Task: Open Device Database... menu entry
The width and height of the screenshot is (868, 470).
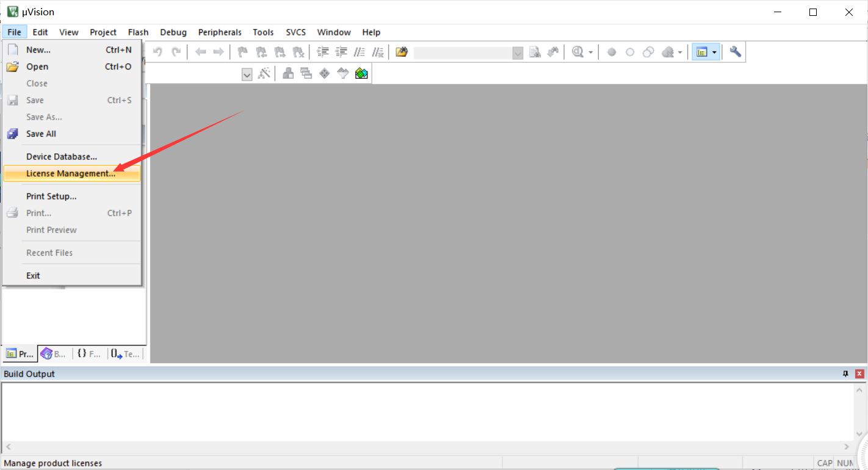Action: coord(73,157)
